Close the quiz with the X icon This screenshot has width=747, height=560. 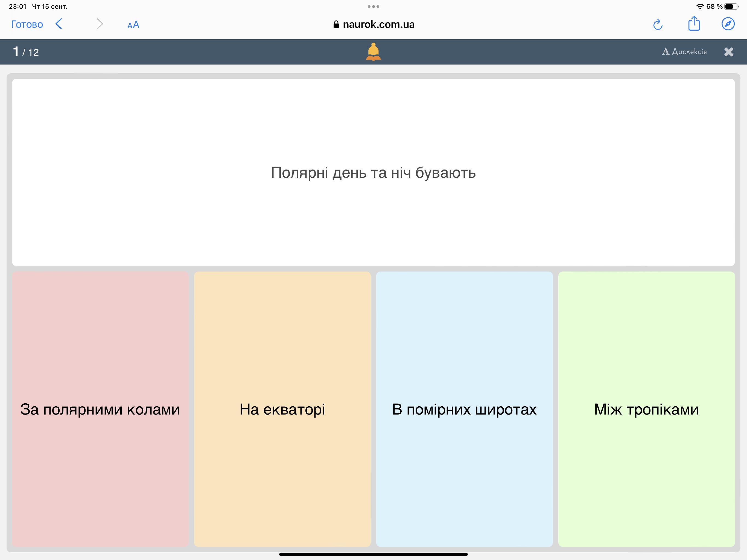tap(729, 52)
